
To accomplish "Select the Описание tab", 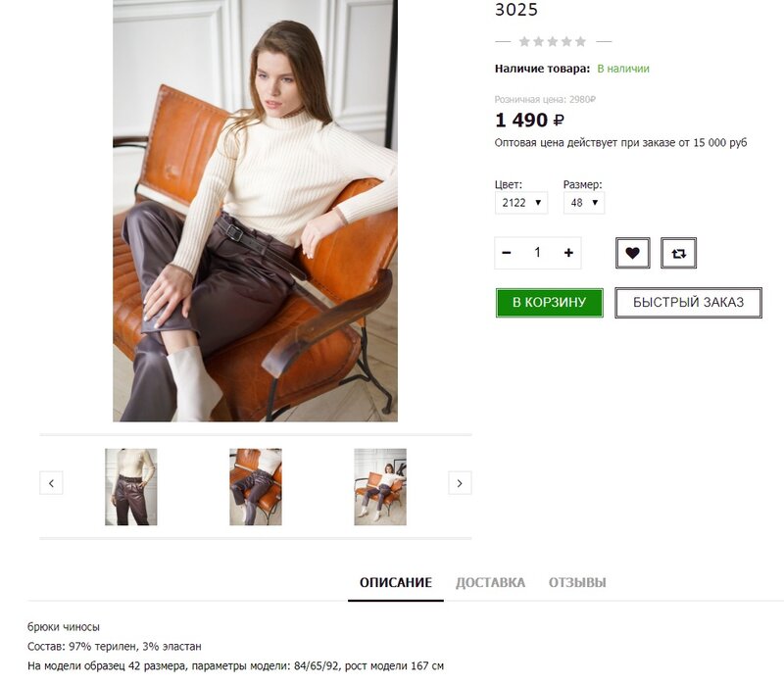I will coord(396,582).
